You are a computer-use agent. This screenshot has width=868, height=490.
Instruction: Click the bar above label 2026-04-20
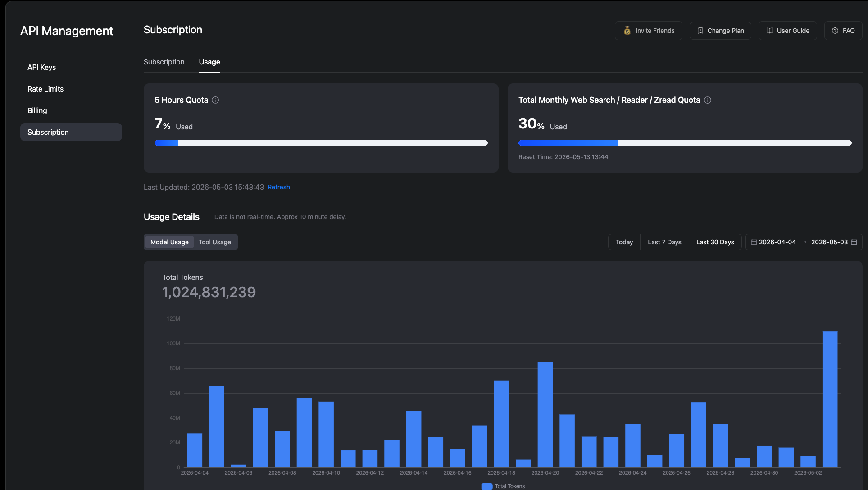click(x=545, y=415)
